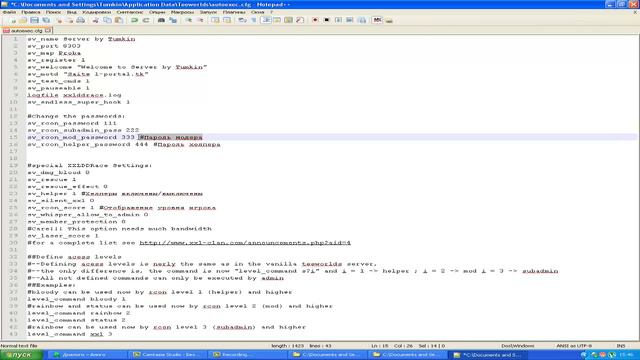The height and width of the screenshot is (360, 640).
Task: Open Find with the binoculars icon
Action: (x=161, y=20)
